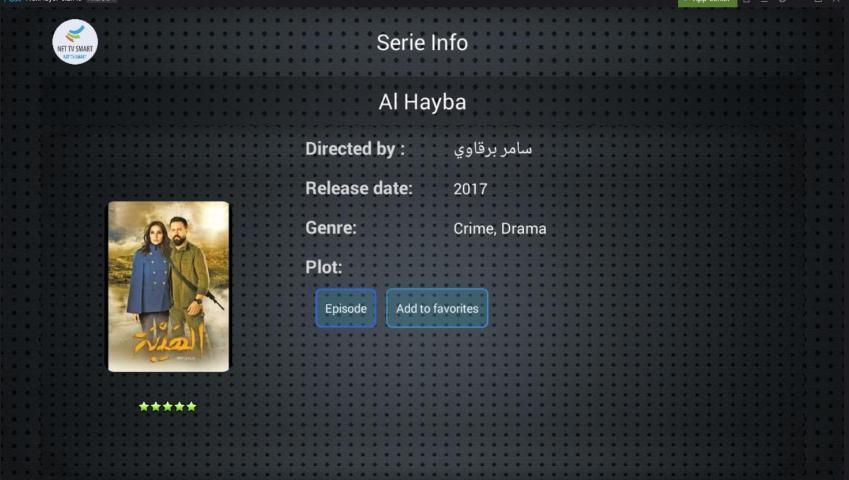This screenshot has width=849, height=480.
Task: Click the fourth green rating star
Action: 180,406
